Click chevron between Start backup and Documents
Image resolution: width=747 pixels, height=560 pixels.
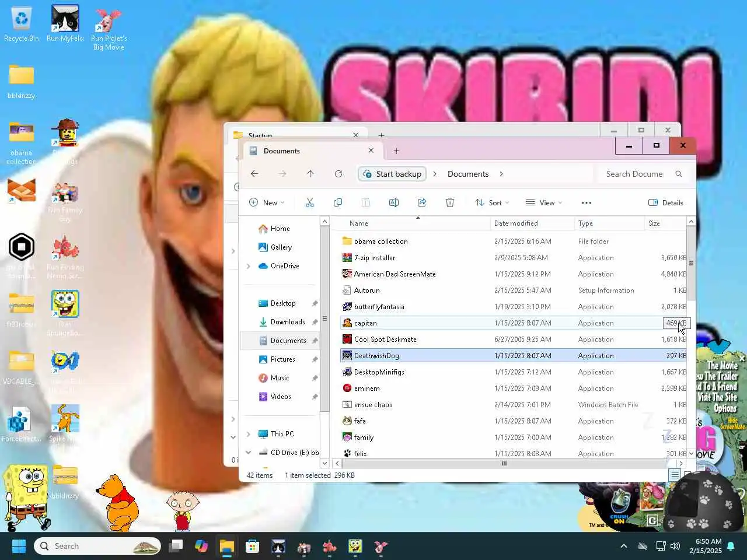point(435,174)
